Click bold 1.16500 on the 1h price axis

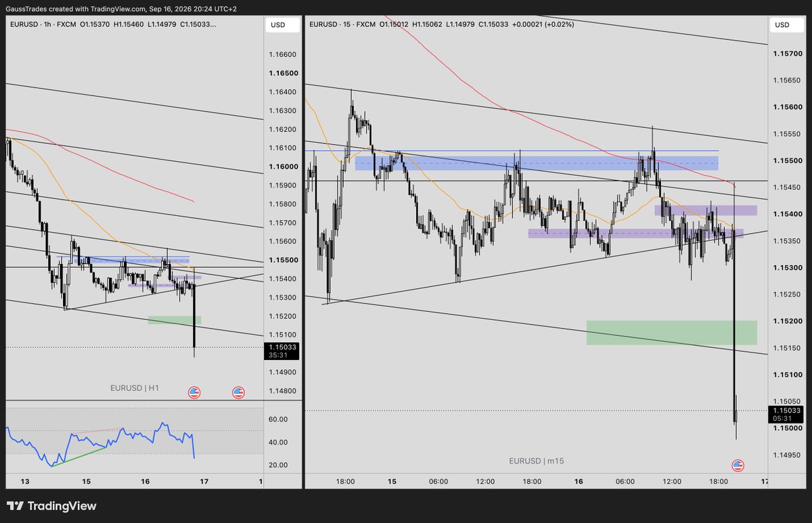click(x=282, y=73)
